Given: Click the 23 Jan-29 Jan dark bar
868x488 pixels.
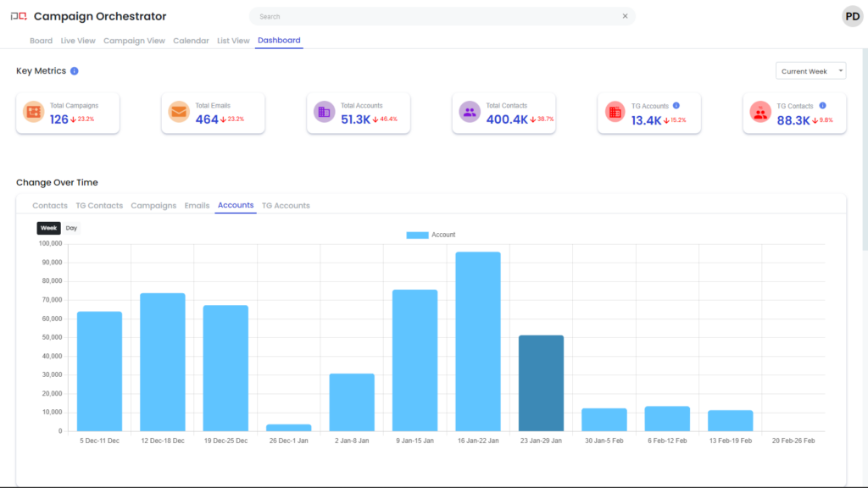Looking at the screenshot, I should click(x=541, y=383).
